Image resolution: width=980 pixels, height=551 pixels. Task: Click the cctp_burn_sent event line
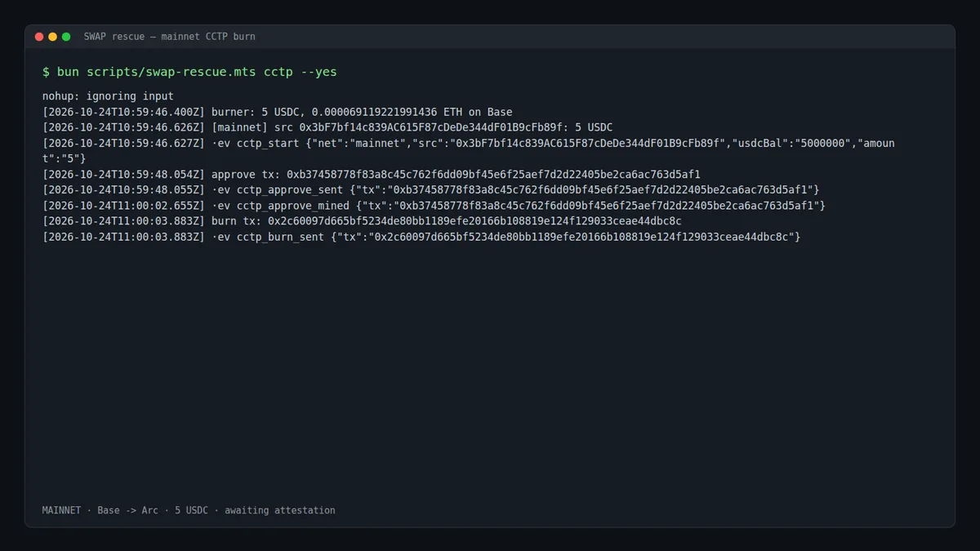(421, 237)
